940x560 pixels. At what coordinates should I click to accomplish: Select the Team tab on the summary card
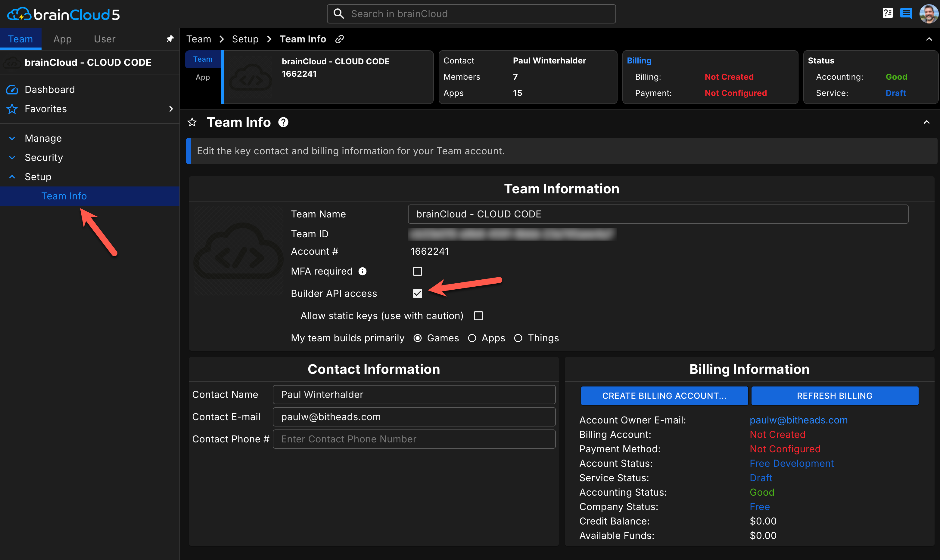pos(202,59)
